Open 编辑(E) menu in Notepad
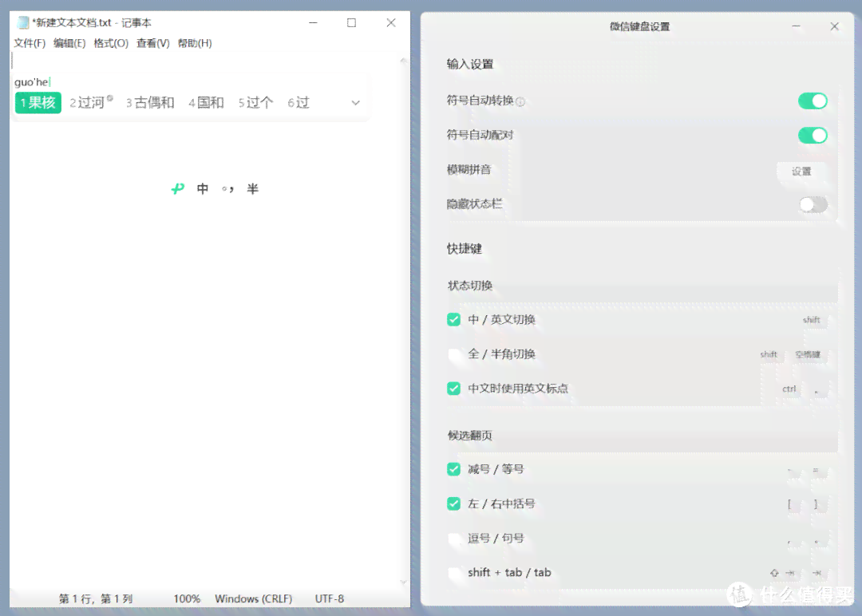 [x=69, y=43]
